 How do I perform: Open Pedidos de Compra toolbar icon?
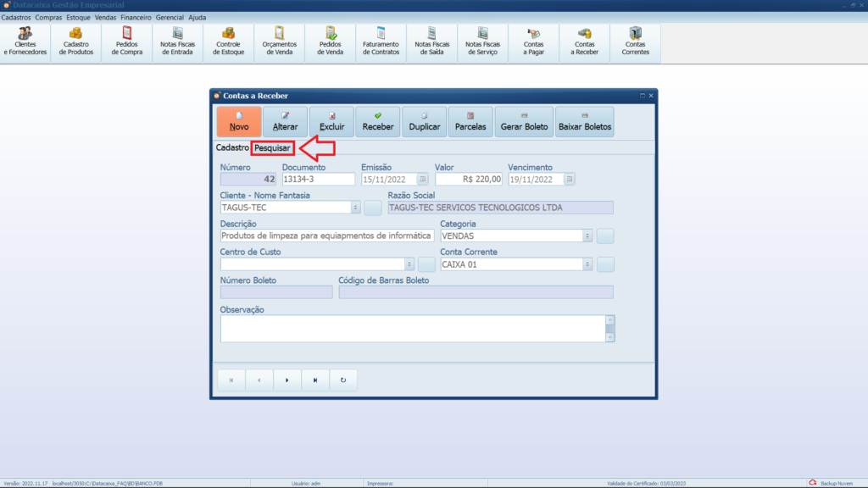(127, 42)
